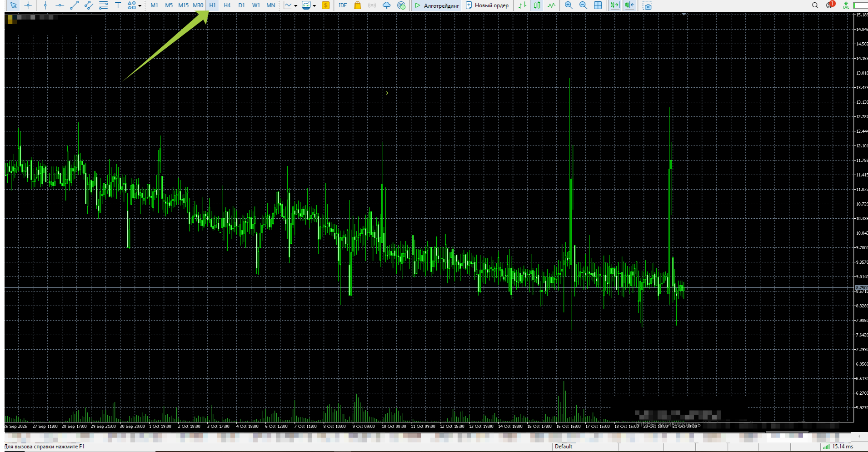
Task: Switch to the W1 timeframe
Action: (256, 5)
